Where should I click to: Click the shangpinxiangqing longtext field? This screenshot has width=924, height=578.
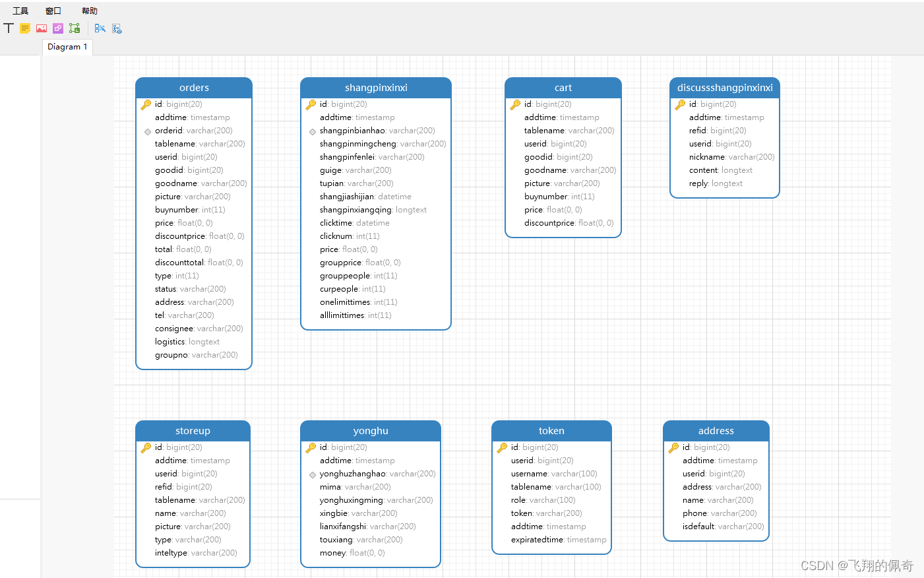373,210
